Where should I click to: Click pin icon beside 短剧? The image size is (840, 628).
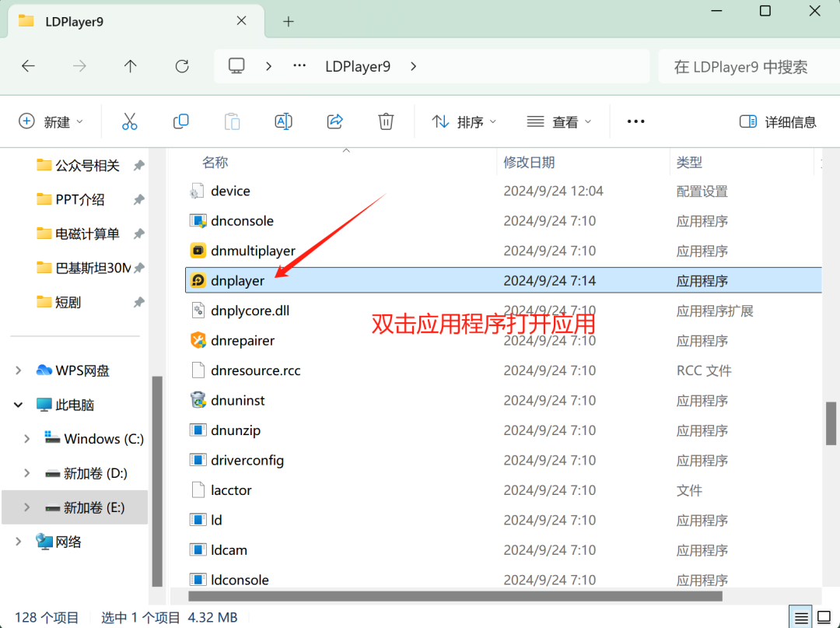point(138,302)
